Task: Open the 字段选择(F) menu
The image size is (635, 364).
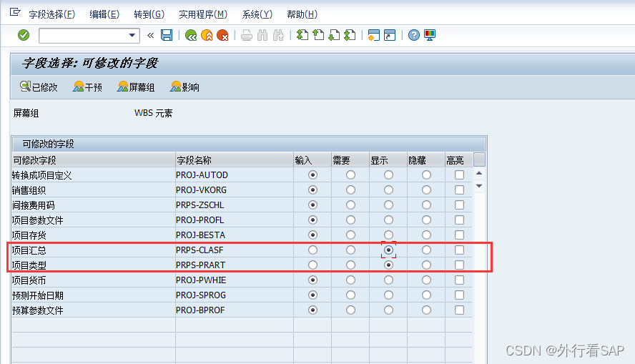Action: coord(51,14)
